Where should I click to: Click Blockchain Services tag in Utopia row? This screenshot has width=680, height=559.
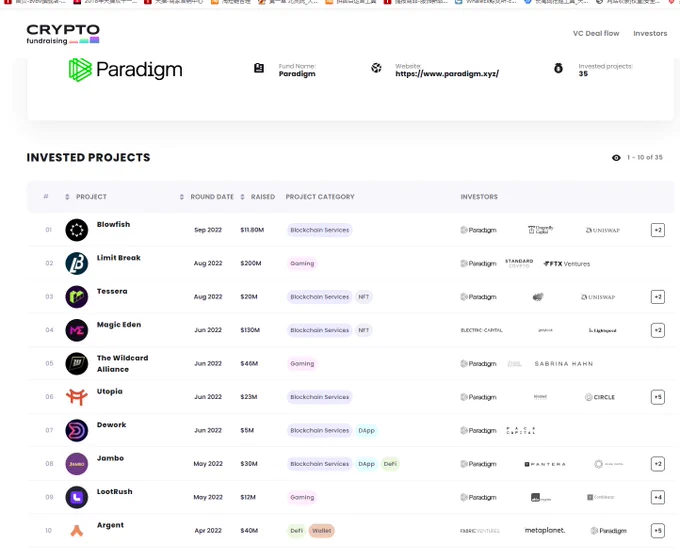tap(320, 397)
